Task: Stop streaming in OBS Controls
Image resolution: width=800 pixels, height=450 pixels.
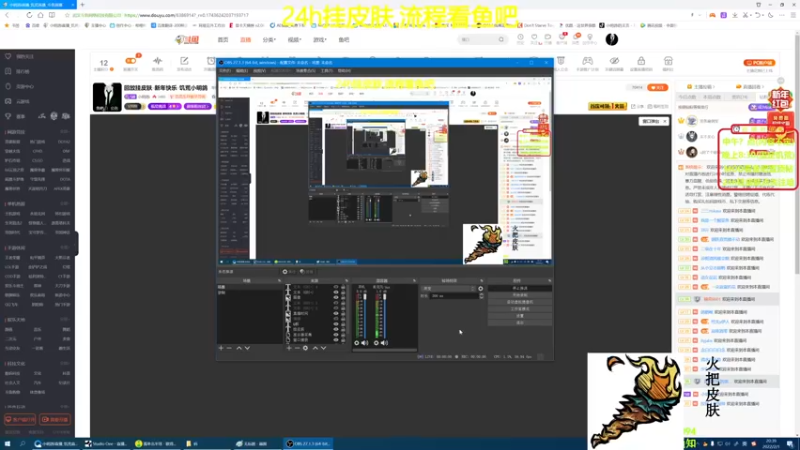Action: click(520, 288)
